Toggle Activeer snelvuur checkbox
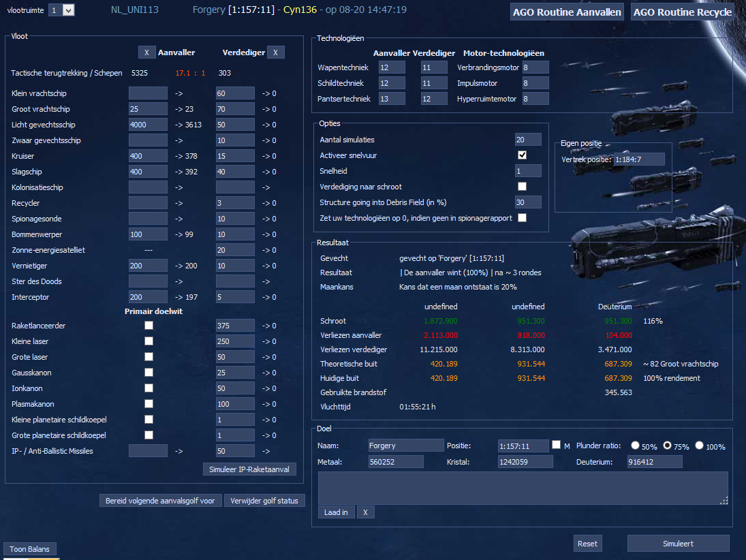The image size is (746, 560). (x=522, y=155)
